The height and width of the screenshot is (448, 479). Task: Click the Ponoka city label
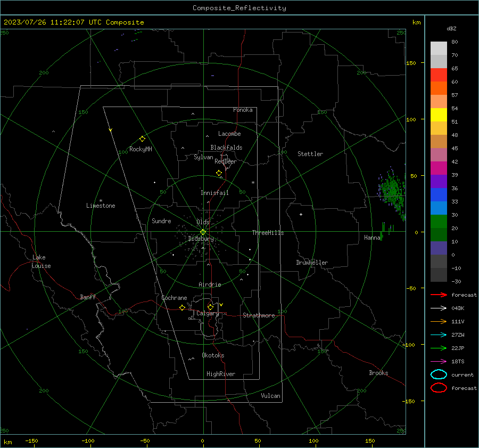point(243,110)
